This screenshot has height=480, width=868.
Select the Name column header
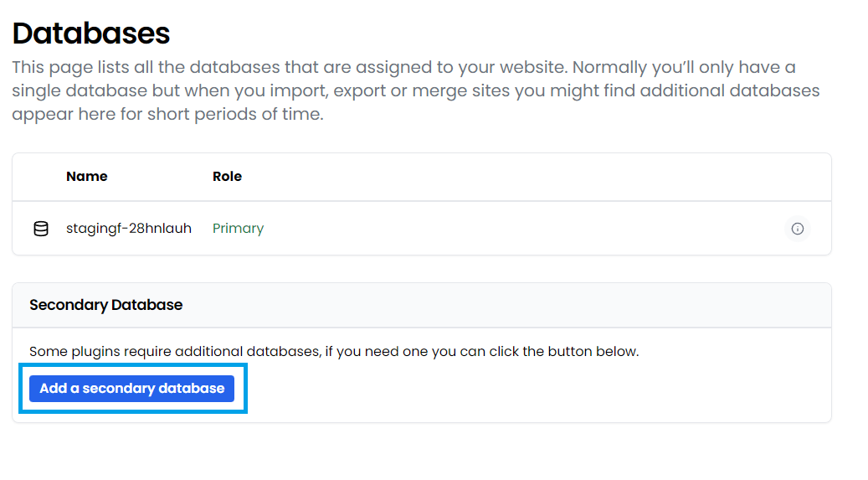tap(87, 176)
